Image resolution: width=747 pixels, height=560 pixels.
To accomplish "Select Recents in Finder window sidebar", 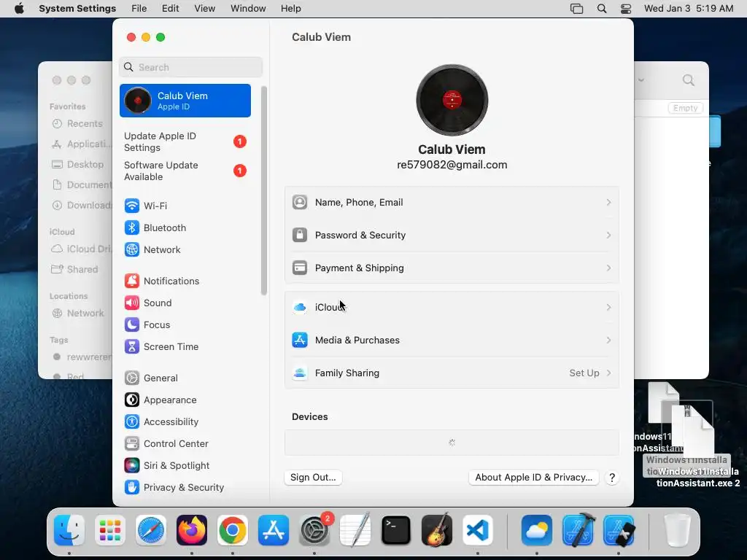I will (77, 124).
